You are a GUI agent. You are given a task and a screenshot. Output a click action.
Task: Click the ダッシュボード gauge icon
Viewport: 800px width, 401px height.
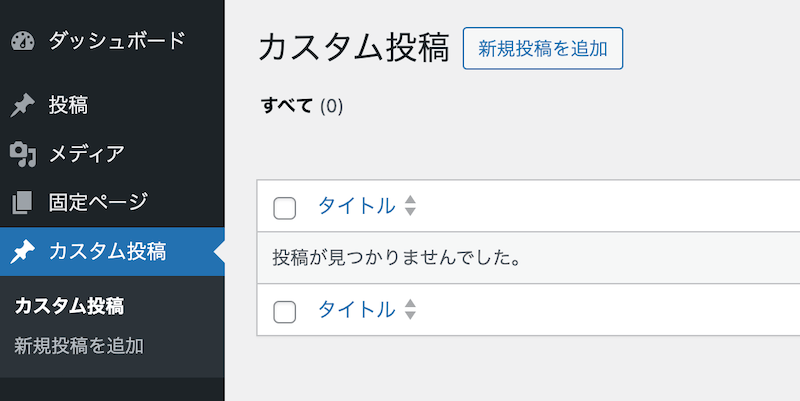[23, 41]
